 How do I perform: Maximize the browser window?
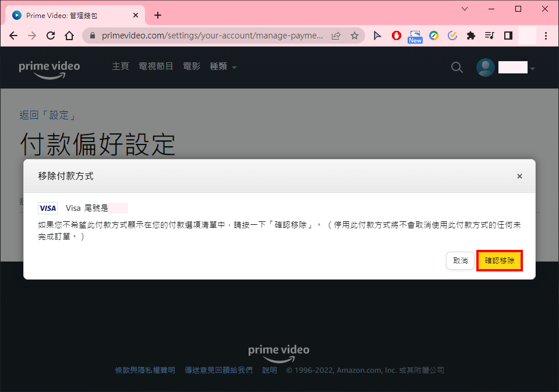pyautogui.click(x=518, y=9)
